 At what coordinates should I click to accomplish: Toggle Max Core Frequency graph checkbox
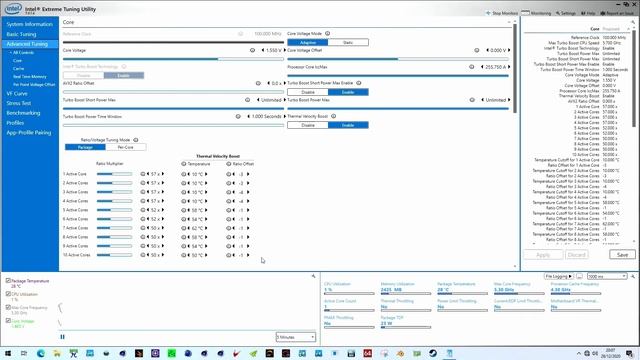click(8, 307)
